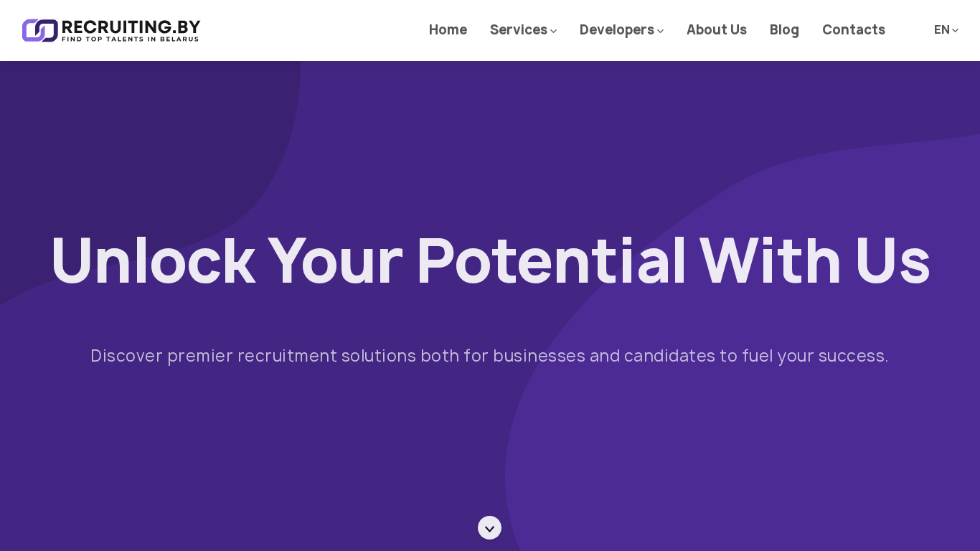Image resolution: width=980 pixels, height=551 pixels.
Task: Open the Home menu item
Action: coord(448,29)
